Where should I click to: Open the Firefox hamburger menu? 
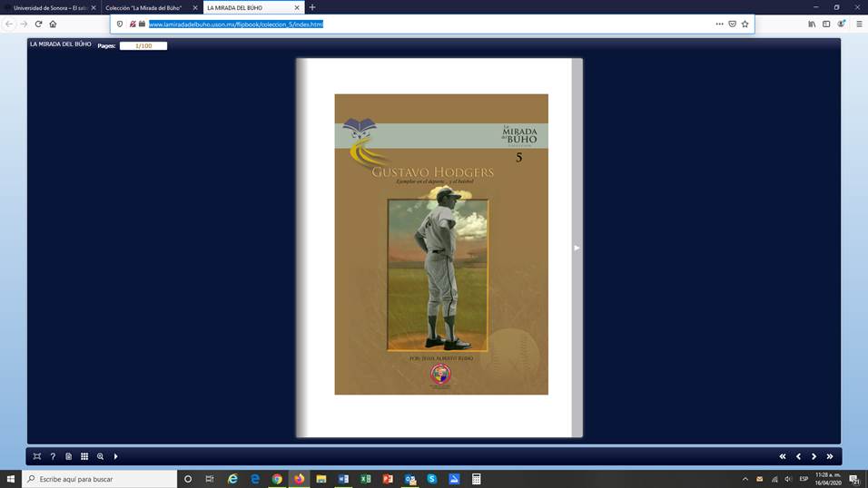pyautogui.click(x=859, y=24)
